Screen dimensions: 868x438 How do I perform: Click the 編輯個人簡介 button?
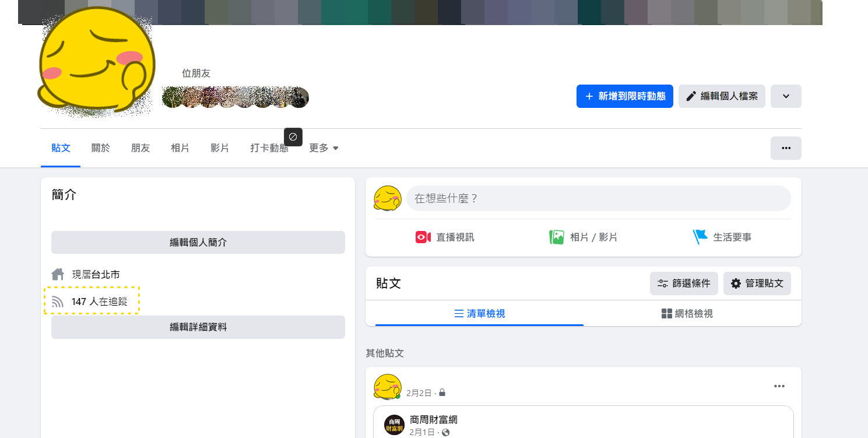pos(198,242)
